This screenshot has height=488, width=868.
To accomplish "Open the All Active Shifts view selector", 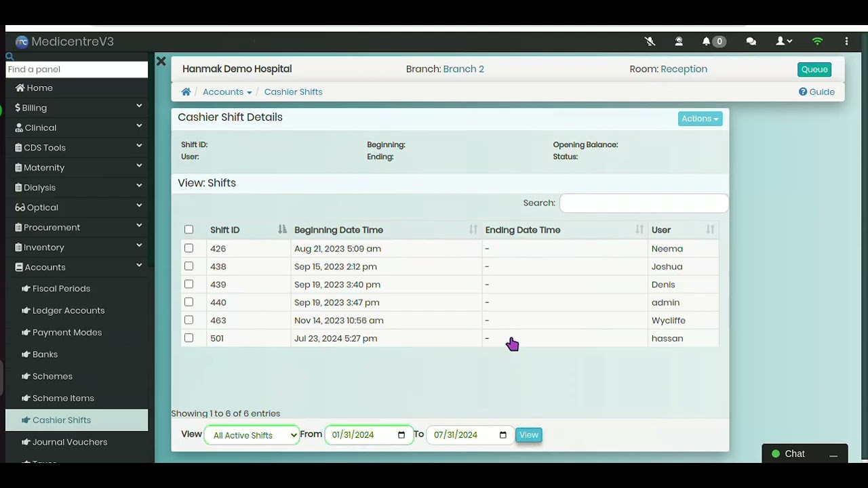I will click(x=252, y=435).
